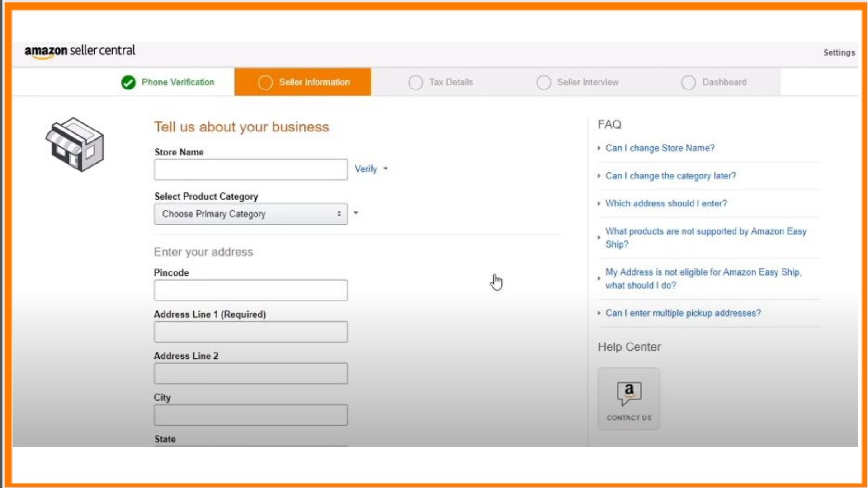Click the Tax Details step icon
This screenshot has height=488, width=868.
[416, 82]
